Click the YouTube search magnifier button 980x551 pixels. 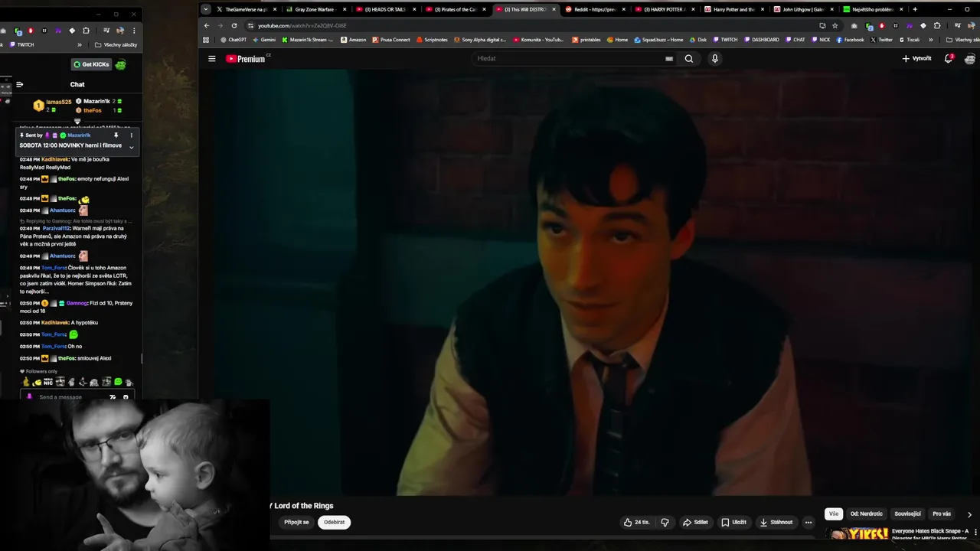pyautogui.click(x=688, y=59)
